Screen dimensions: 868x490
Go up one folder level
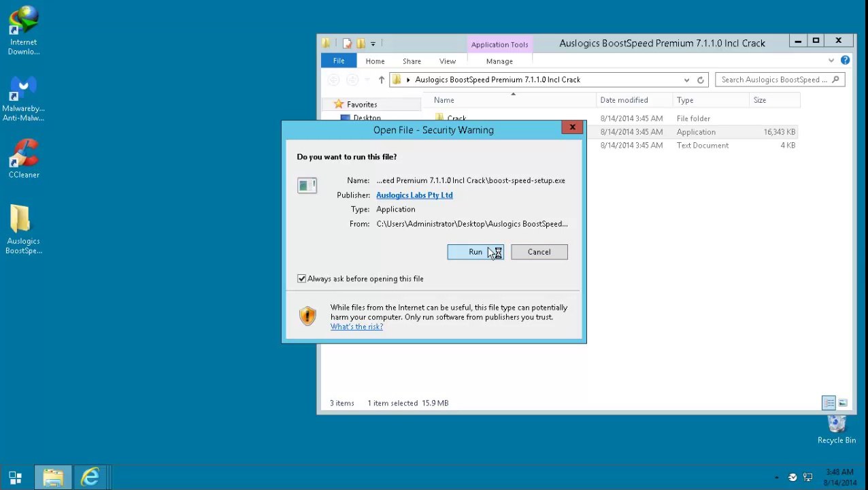click(x=381, y=80)
